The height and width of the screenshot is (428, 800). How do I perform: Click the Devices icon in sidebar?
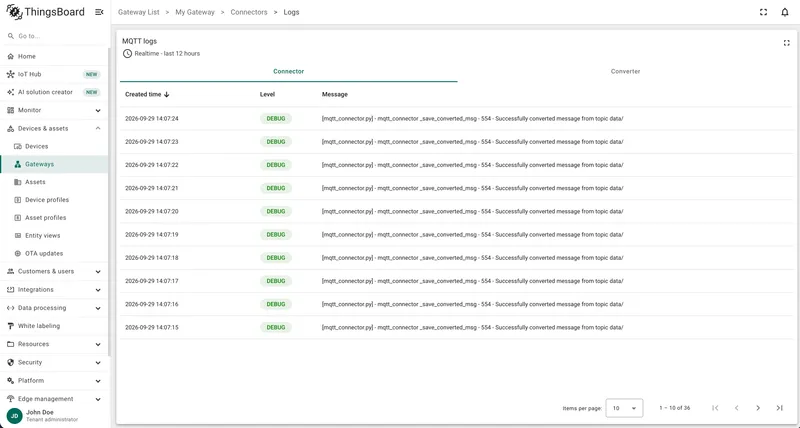pyautogui.click(x=18, y=146)
